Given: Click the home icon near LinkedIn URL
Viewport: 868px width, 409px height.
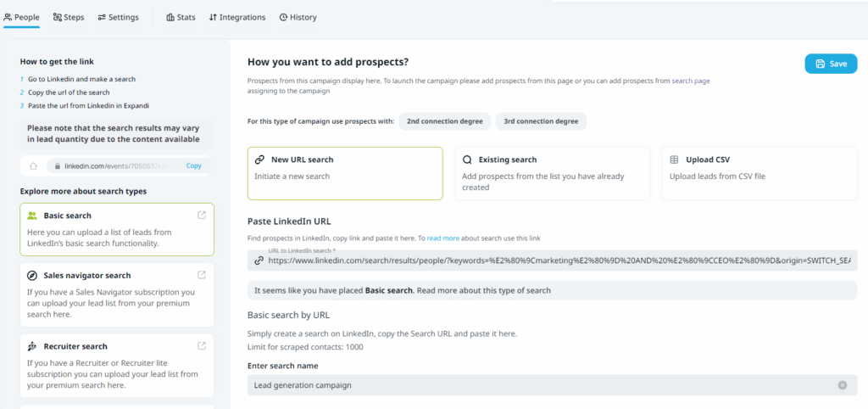Looking at the screenshot, I should pos(33,166).
